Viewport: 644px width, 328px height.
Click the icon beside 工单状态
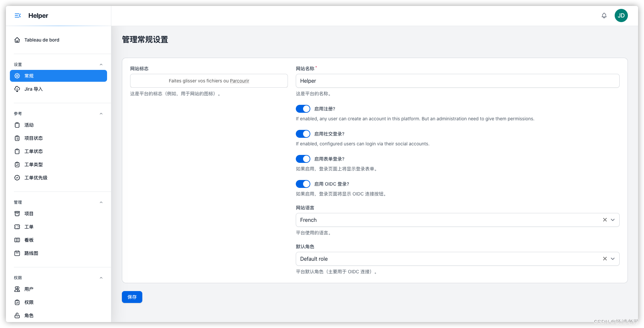[17, 151]
